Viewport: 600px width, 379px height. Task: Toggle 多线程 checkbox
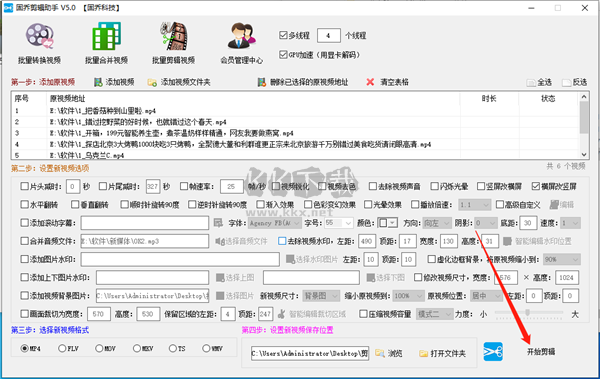click(x=283, y=35)
